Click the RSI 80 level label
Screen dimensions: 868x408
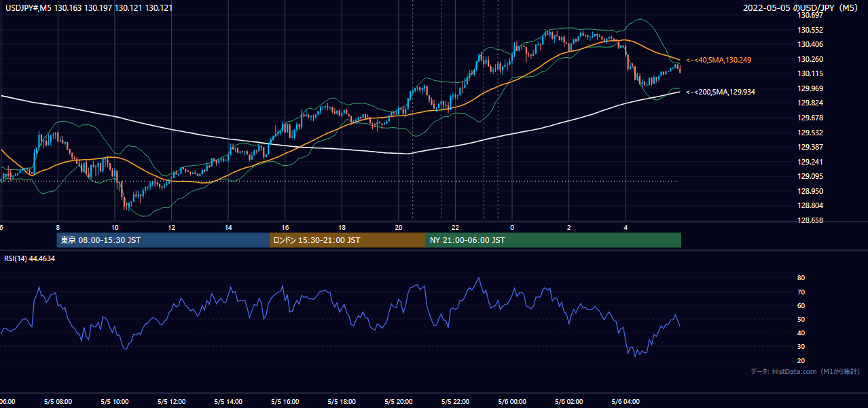point(801,278)
